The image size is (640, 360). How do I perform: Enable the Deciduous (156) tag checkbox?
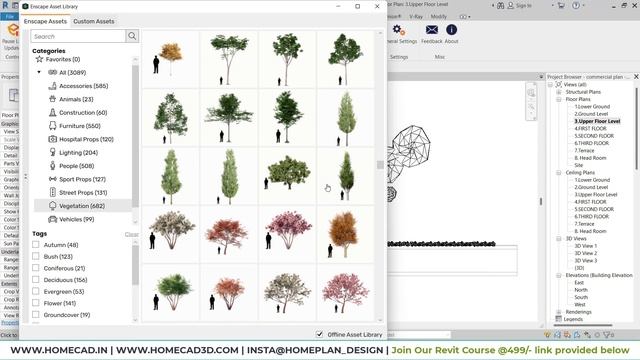(36, 280)
